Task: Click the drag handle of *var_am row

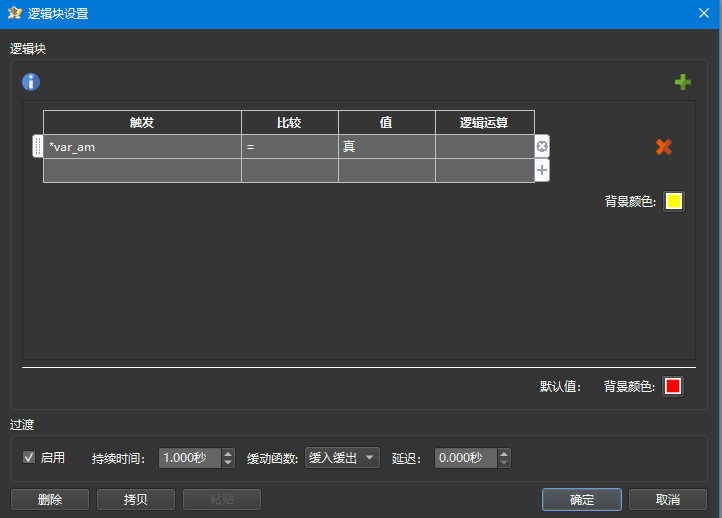Action: point(38,147)
